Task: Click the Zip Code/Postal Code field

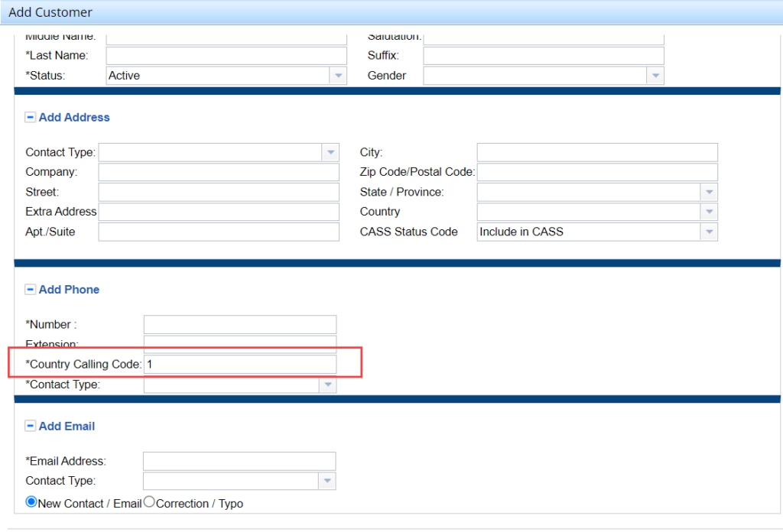Action: tap(597, 172)
